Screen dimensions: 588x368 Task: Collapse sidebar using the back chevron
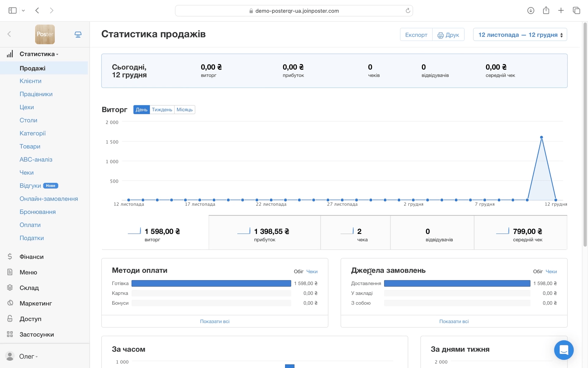pyautogui.click(x=9, y=34)
